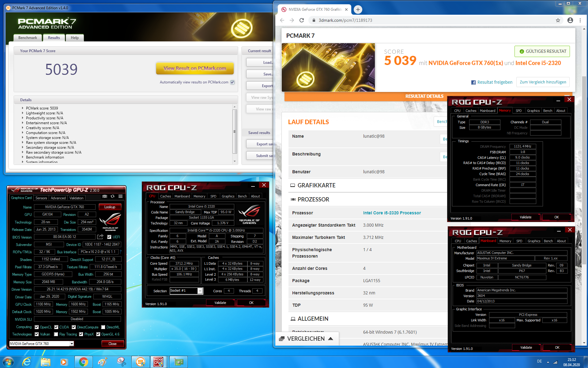Click the Bus Interface question mark in GPU-Z
This screenshot has width=588, height=368.
120,252
